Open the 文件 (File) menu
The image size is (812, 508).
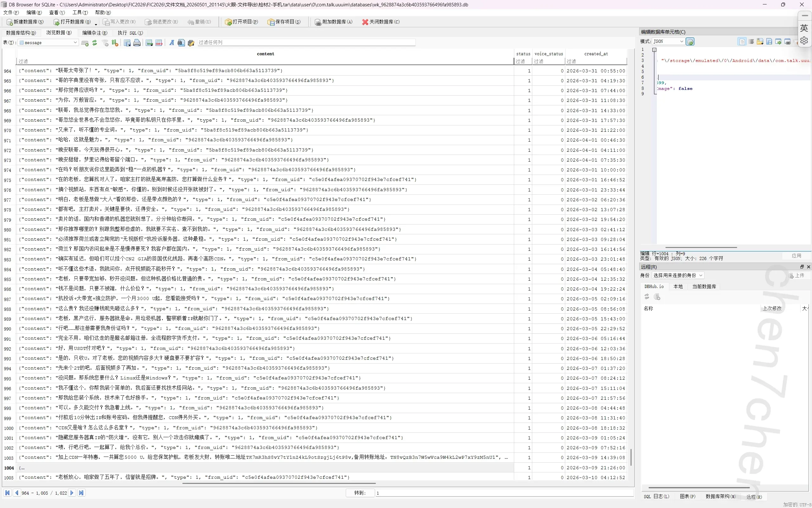click(x=11, y=12)
